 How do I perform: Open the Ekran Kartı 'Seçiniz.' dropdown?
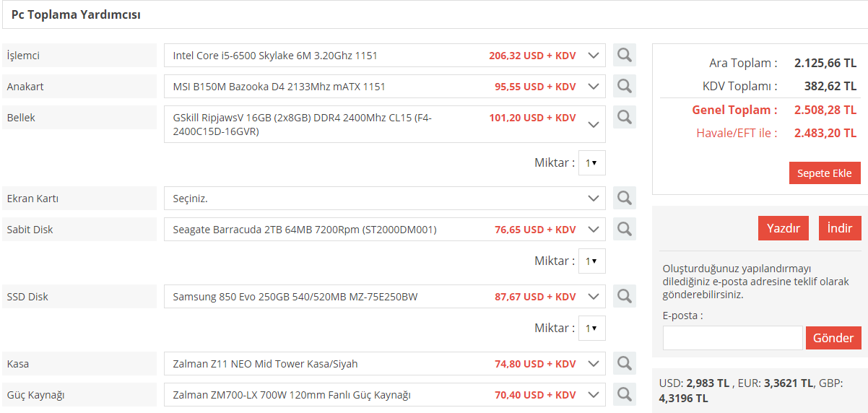point(385,199)
